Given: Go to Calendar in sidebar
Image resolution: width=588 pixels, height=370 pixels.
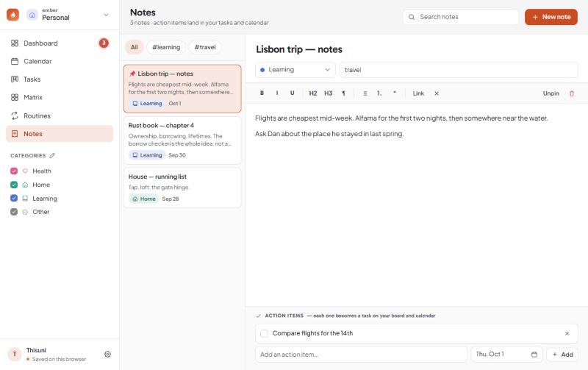Looking at the screenshot, I should 60,61.
